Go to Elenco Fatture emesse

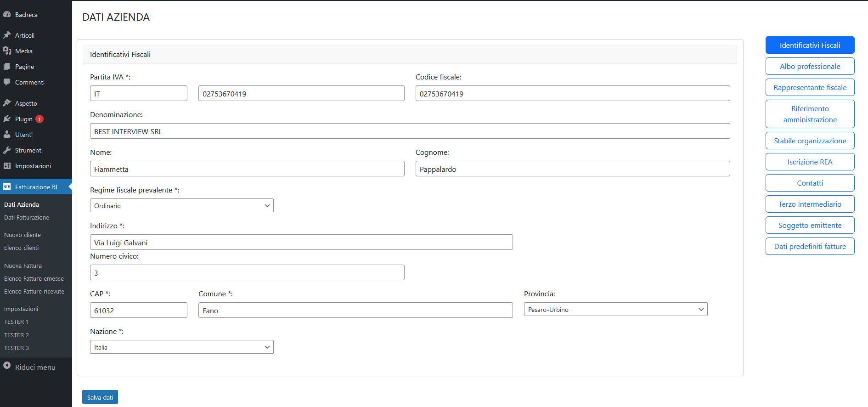pos(34,279)
